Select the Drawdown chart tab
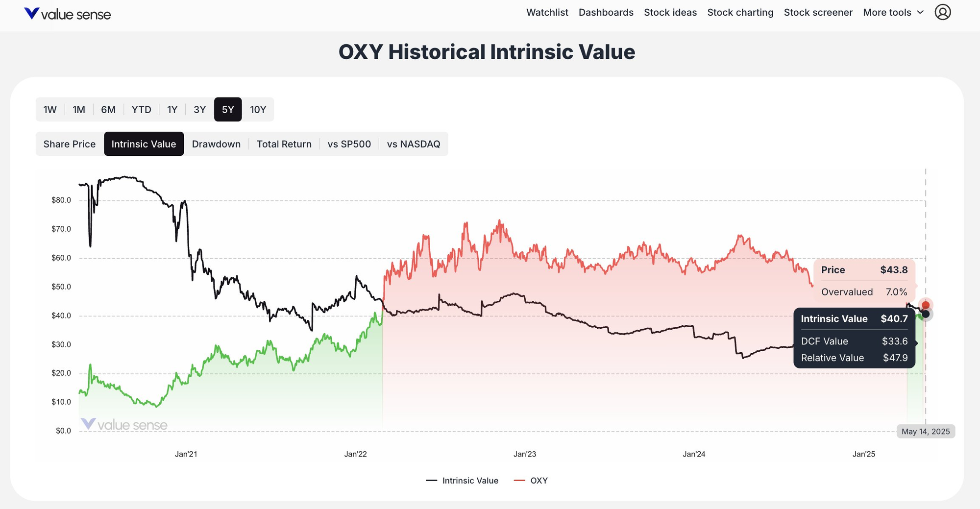The height and width of the screenshot is (509, 980). click(216, 144)
